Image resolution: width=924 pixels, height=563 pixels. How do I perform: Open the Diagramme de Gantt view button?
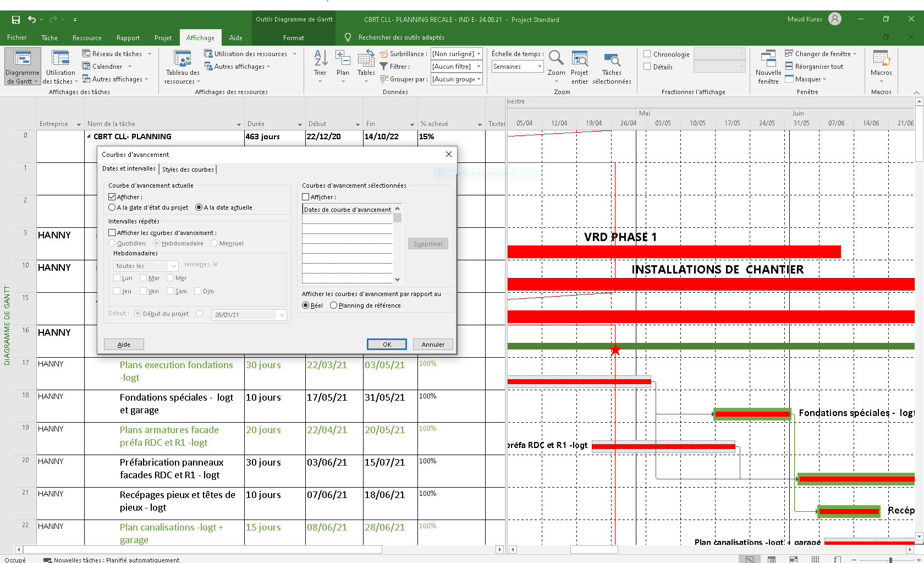point(23,67)
